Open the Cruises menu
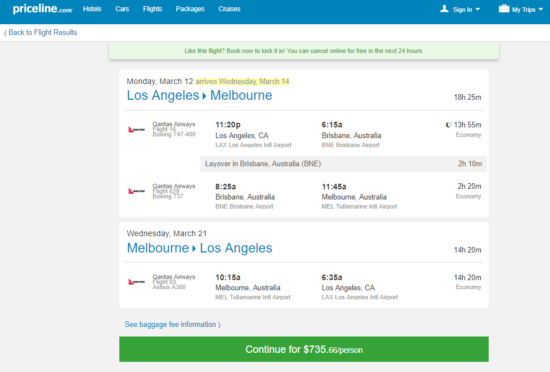 click(x=229, y=9)
